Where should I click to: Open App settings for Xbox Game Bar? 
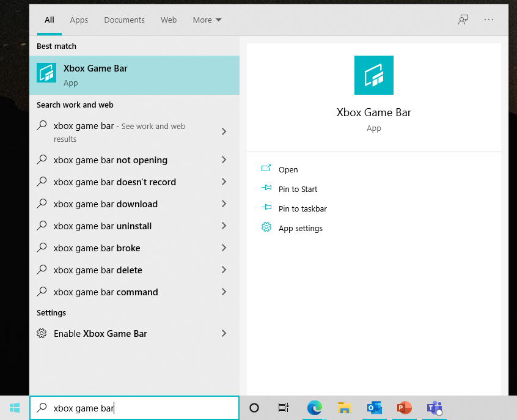pos(300,229)
